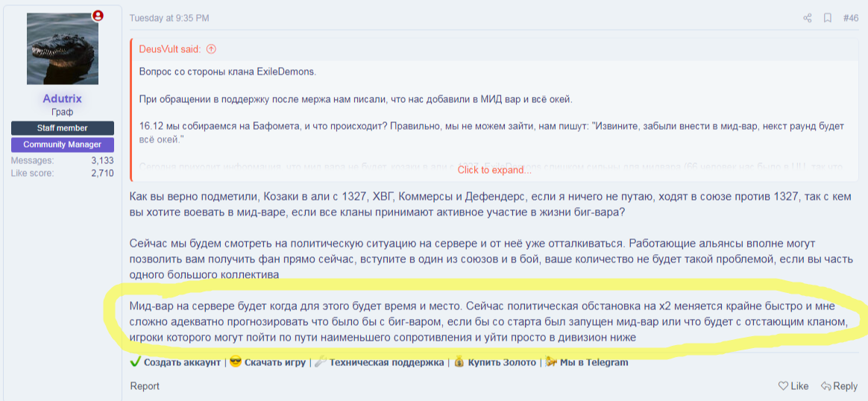Report this post
This screenshot has height=401, width=868.
click(145, 386)
